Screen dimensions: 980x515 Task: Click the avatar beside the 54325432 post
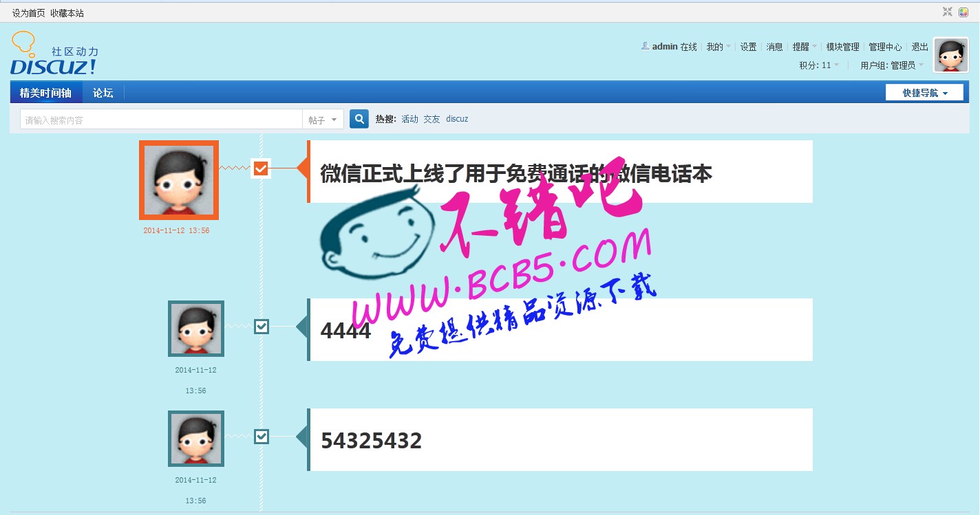tap(196, 439)
